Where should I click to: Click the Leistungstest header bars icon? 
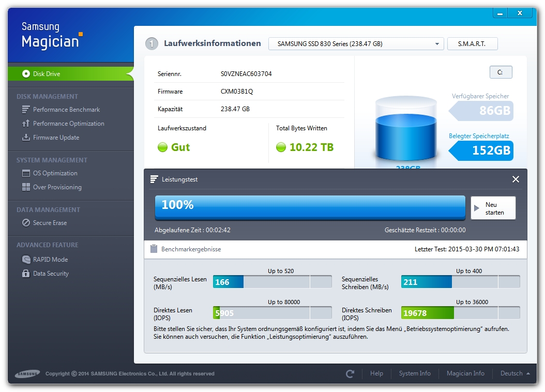154,179
